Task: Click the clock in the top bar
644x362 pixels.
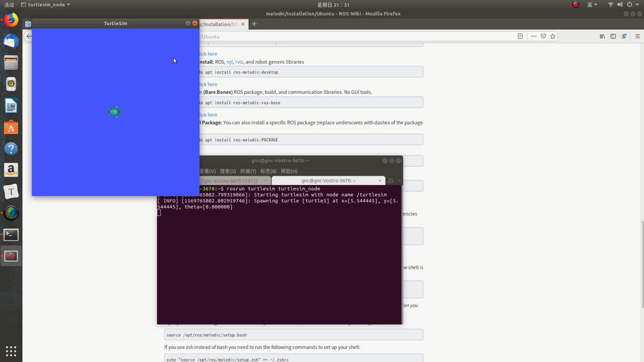Action: point(333,5)
